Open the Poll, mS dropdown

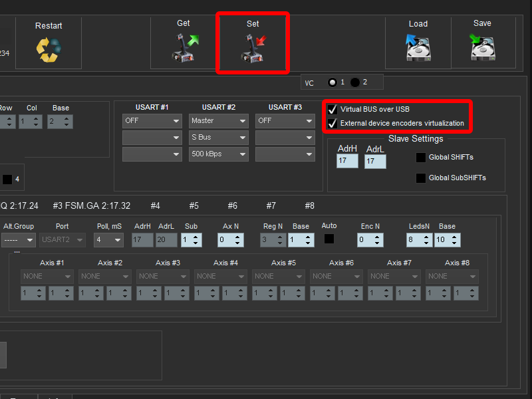108,240
